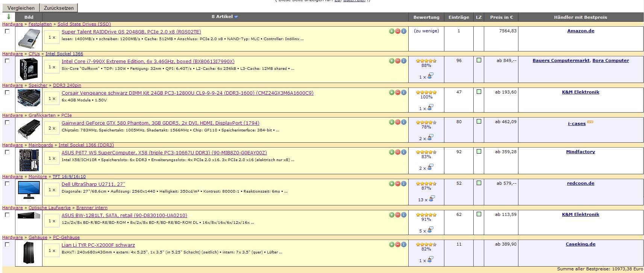
Task: Click red minus icon for Corsair Vengeance kit
Action: click(398, 92)
